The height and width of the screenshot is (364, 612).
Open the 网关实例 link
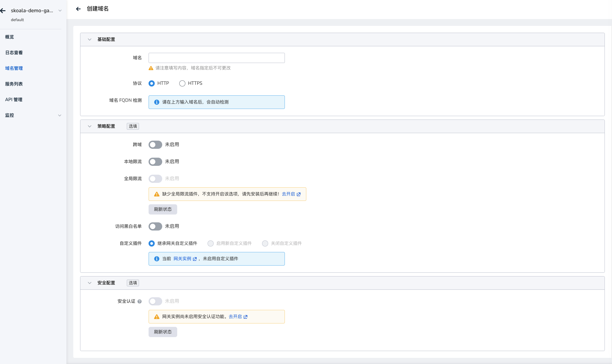[182, 259]
